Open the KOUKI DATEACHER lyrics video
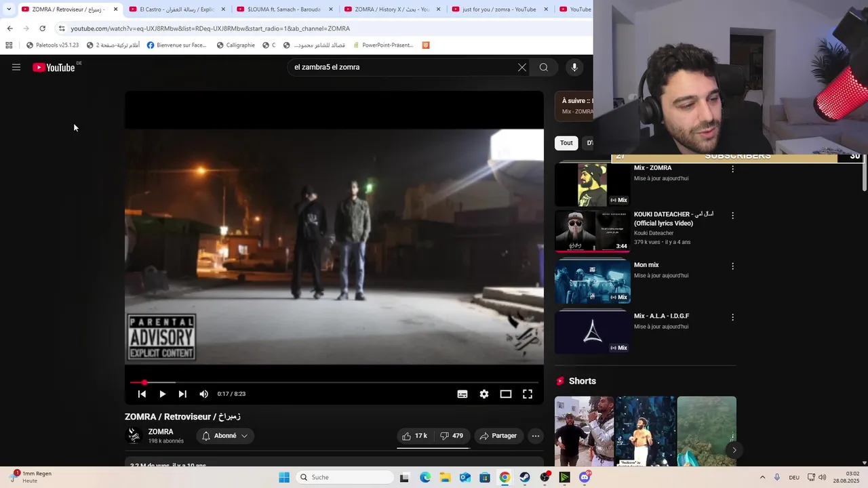 tap(593, 231)
